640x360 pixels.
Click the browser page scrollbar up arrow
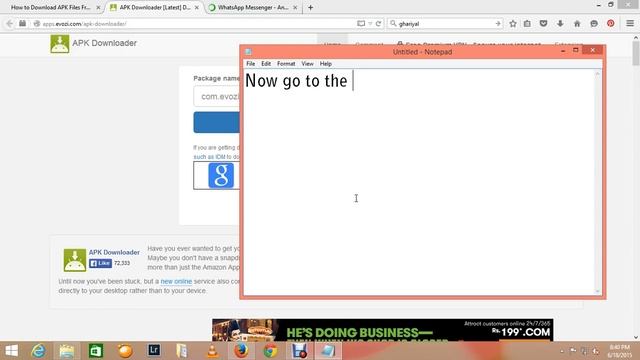click(x=636, y=38)
